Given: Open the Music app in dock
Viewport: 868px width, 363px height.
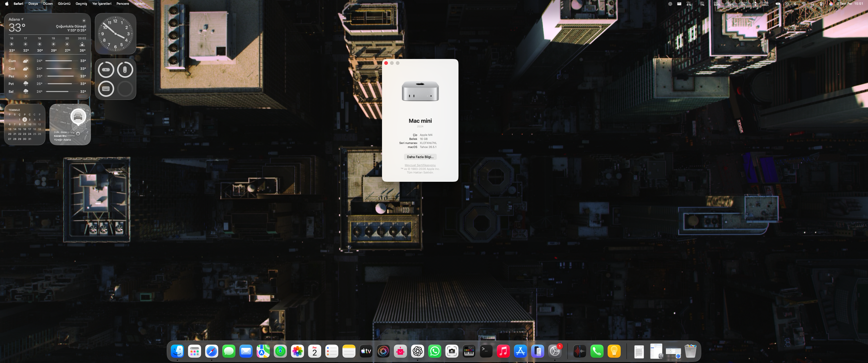Looking at the screenshot, I should 503,351.
